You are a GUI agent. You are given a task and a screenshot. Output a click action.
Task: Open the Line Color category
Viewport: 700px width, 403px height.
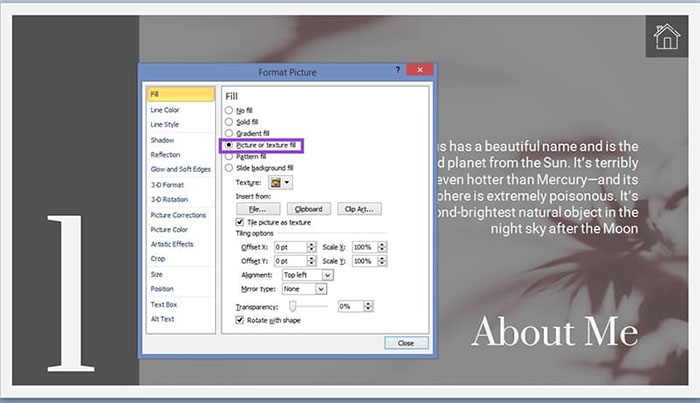click(165, 110)
